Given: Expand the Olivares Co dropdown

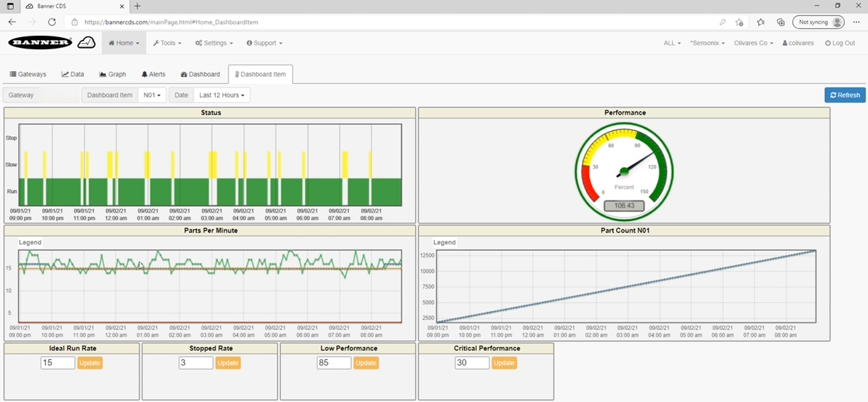Looking at the screenshot, I should 753,43.
